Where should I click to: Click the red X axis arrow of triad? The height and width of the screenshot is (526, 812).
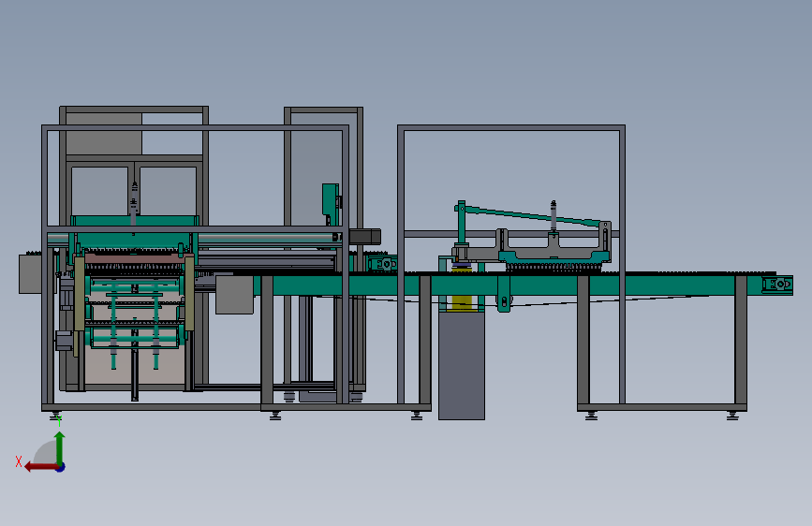point(41,467)
